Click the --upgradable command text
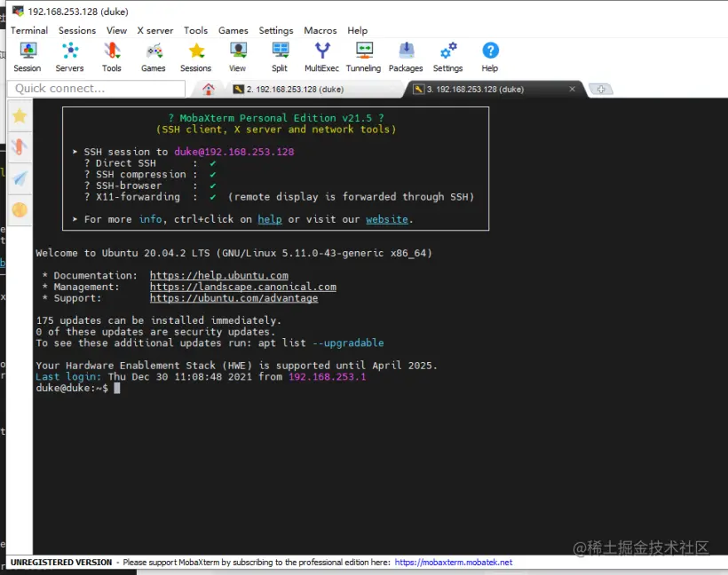728x575 pixels. coord(348,343)
